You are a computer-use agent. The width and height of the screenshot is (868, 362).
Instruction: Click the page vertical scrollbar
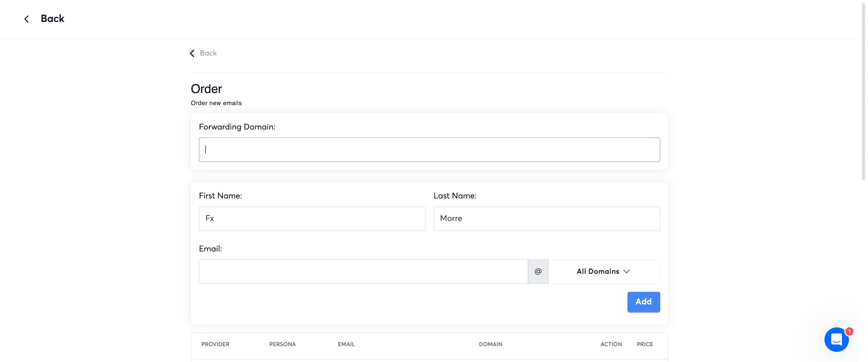point(863,91)
